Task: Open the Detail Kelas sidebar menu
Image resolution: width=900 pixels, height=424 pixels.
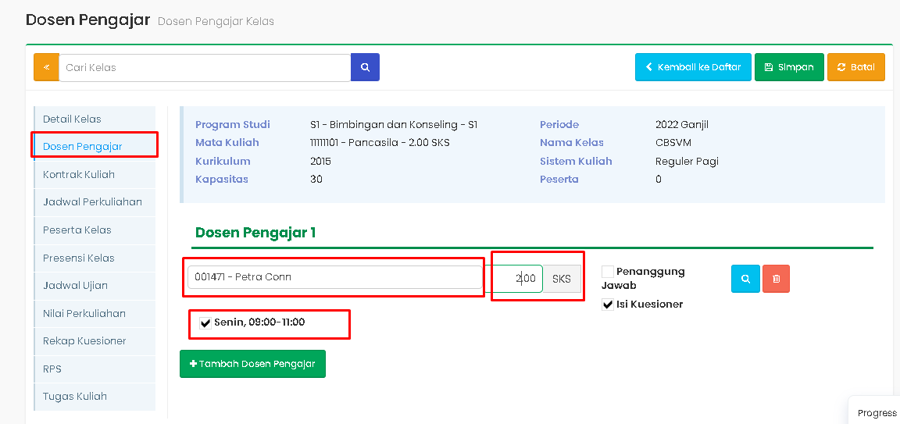Action: pyautogui.click(x=72, y=119)
